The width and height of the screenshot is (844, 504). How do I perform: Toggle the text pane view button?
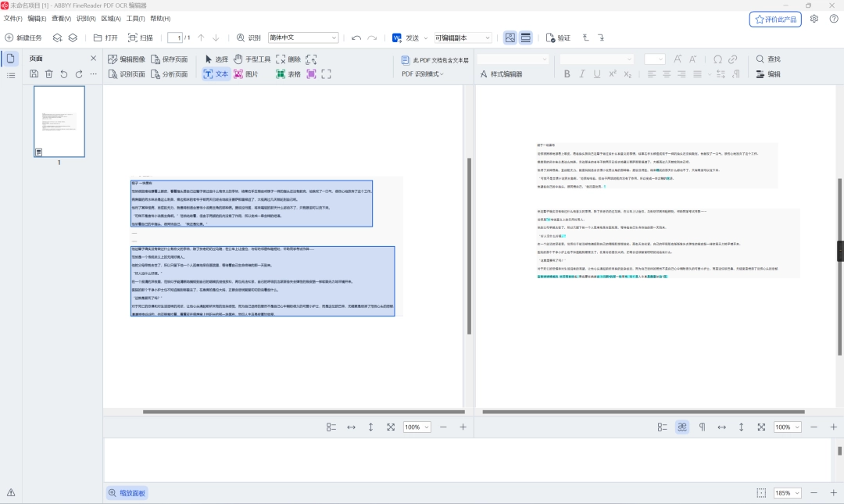tap(526, 38)
